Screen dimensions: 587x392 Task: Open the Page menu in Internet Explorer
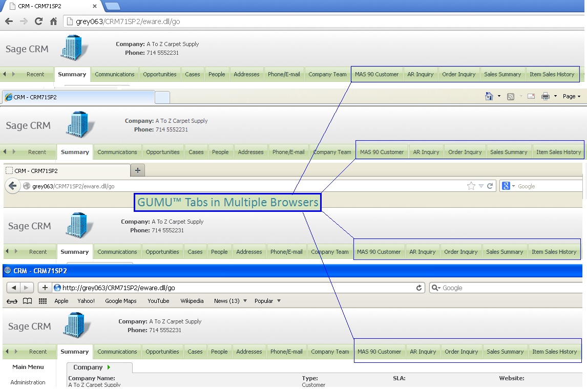(x=572, y=96)
